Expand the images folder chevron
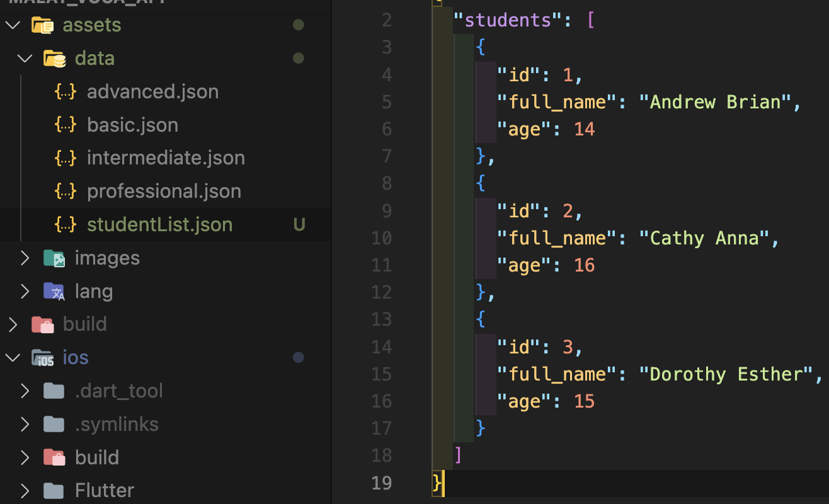The image size is (829, 504). pyautogui.click(x=25, y=258)
